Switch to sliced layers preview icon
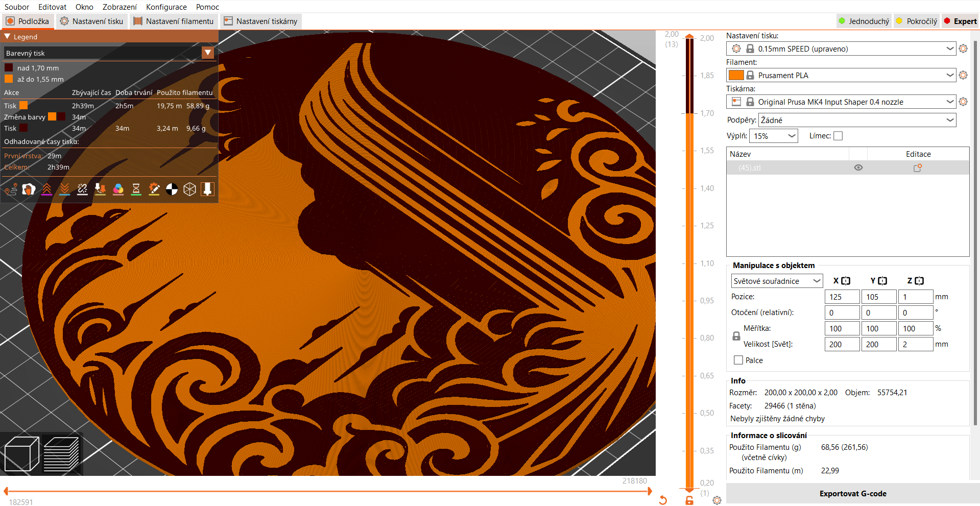This screenshot has width=980, height=506. (61, 454)
